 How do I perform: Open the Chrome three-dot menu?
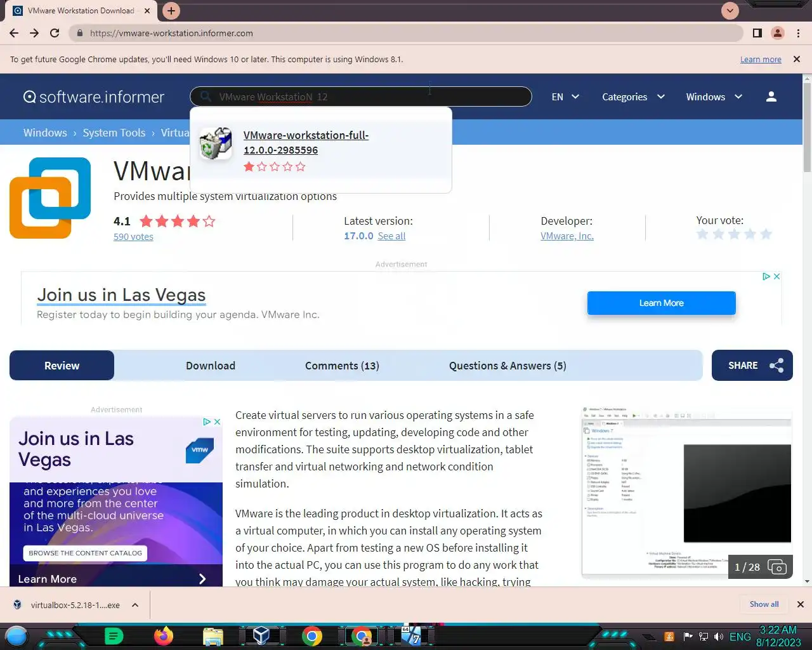click(798, 33)
